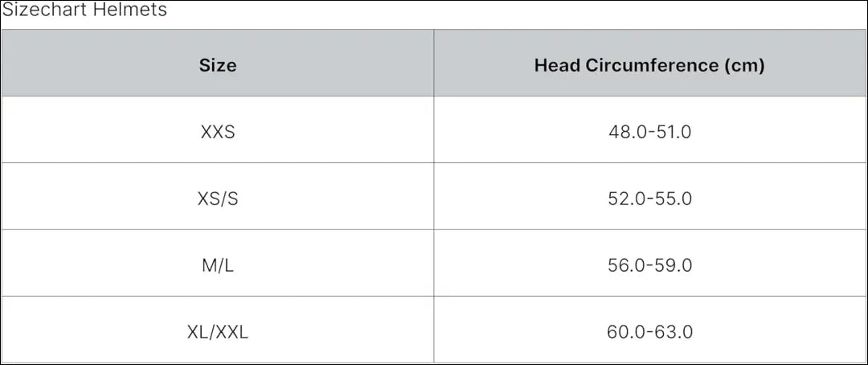Image resolution: width=868 pixels, height=365 pixels.
Task: Select the XL/XXL size cell
Action: pyautogui.click(x=218, y=331)
